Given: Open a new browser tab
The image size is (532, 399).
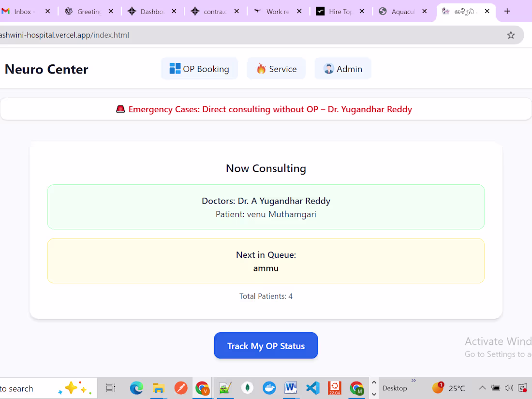Looking at the screenshot, I should 507,11.
